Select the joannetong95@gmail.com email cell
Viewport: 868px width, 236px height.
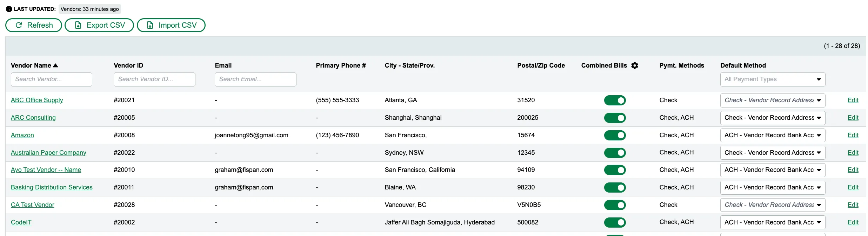tap(252, 135)
